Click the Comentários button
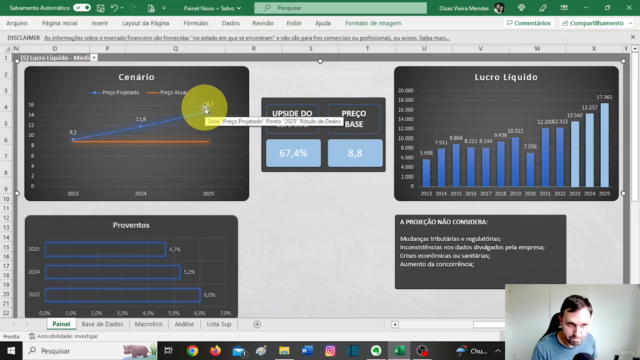Image resolution: width=640 pixels, height=360 pixels. (529, 23)
